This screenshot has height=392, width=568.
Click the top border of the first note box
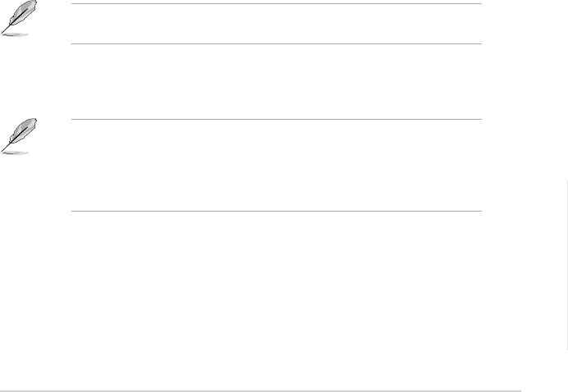276,3
